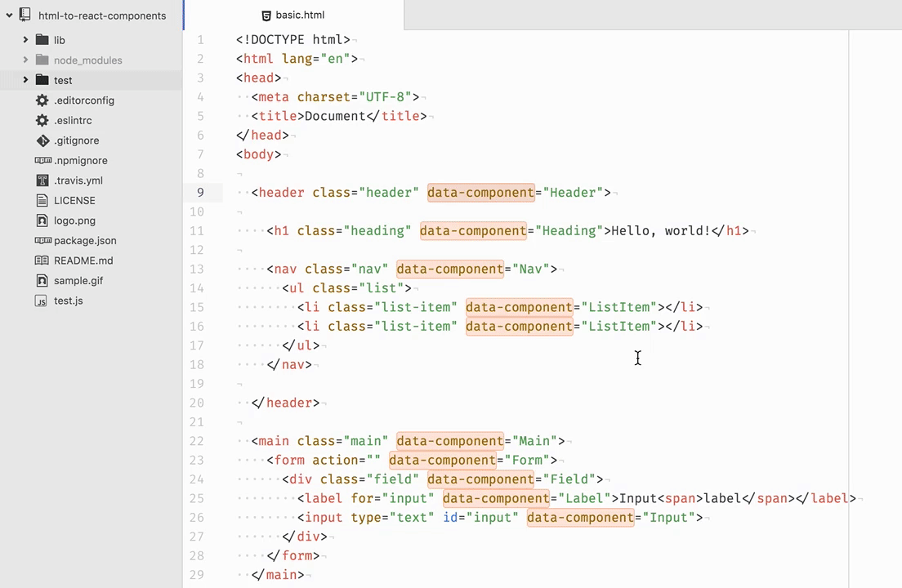902x588 pixels.
Task: Open the sample.gif file
Action: pyautogui.click(x=78, y=280)
